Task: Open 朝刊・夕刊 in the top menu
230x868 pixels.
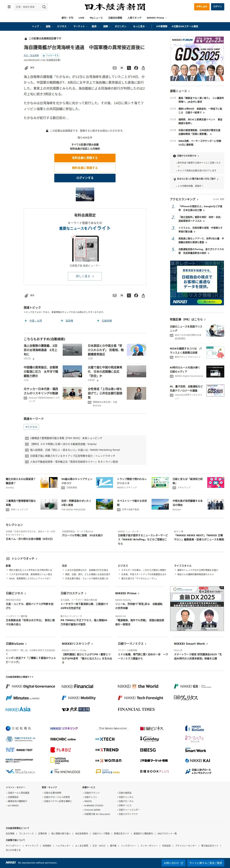Action: tap(67, 18)
